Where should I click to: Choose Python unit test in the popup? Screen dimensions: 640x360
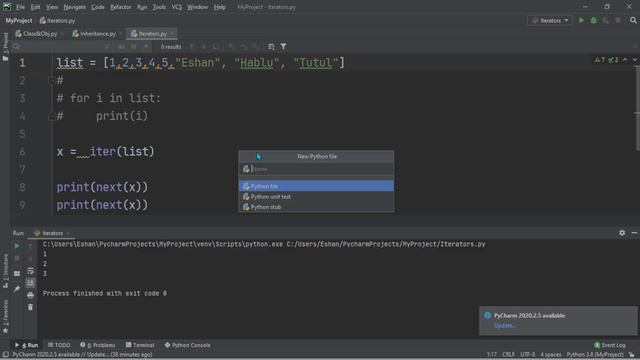pyautogui.click(x=316, y=197)
